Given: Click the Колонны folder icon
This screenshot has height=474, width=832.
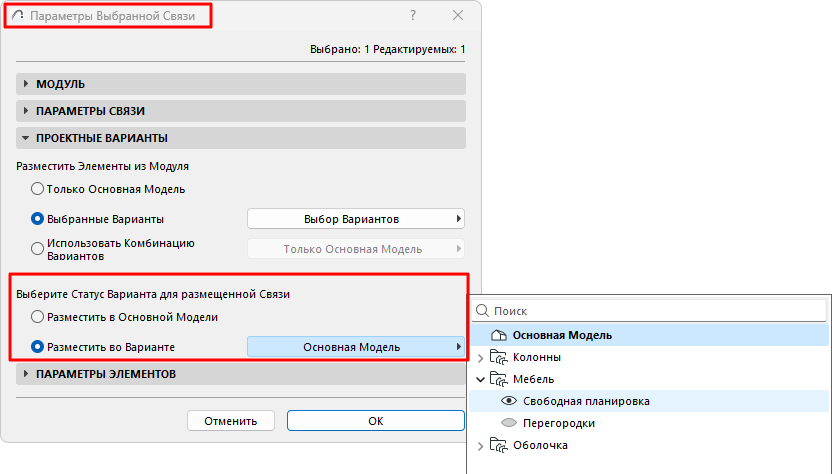Looking at the screenshot, I should click(499, 357).
